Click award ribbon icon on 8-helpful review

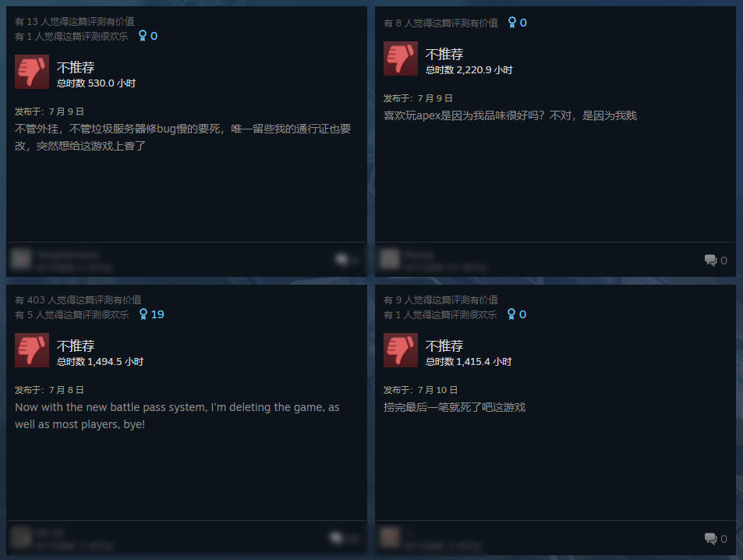tap(511, 23)
